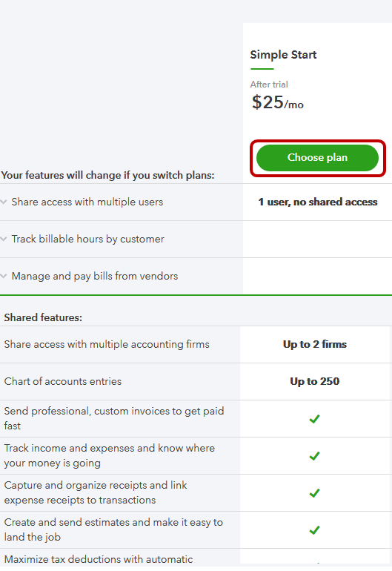Expand Manage and pay bills from vendors chevron

click(4, 276)
